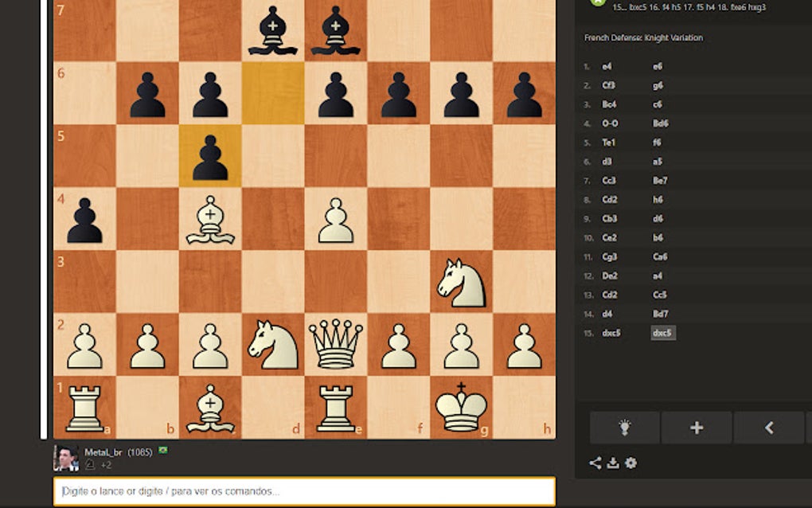Click the black pawn on c5
This screenshot has width=812, height=508.
click(210, 158)
